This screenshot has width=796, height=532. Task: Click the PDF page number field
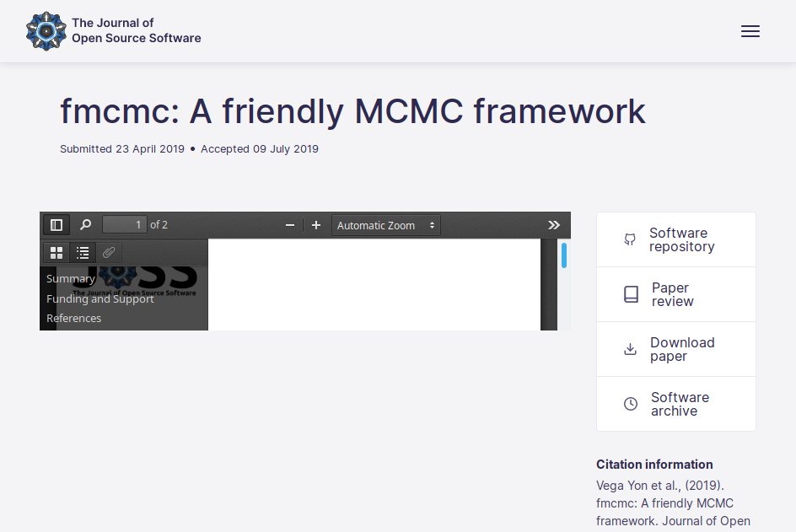pos(125,224)
